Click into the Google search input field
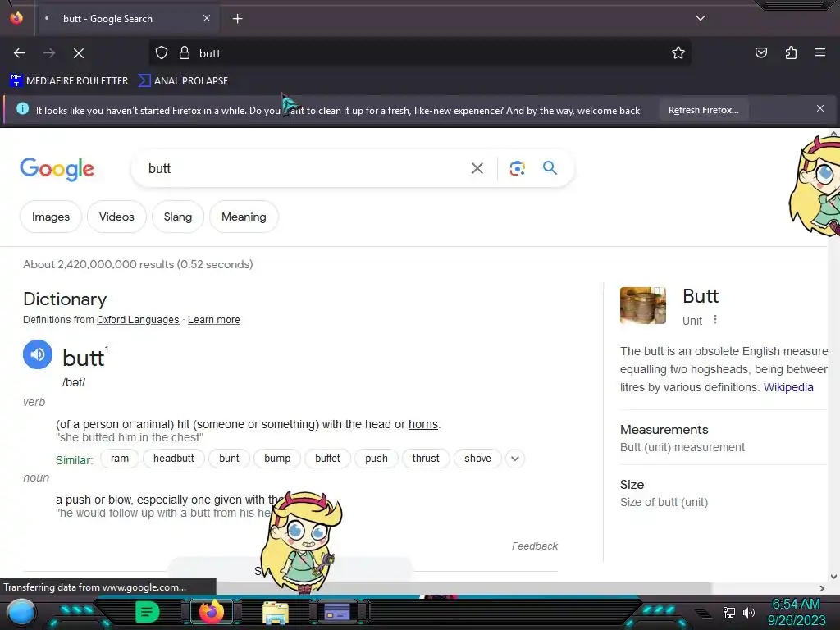Image resolution: width=840 pixels, height=630 pixels. tap(300, 168)
